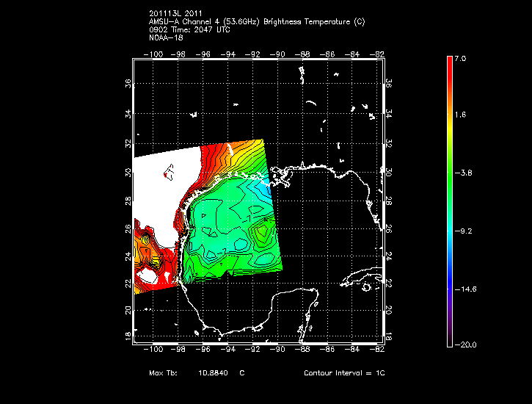
Task: Click the 7.0 colorbar maximum label
Action: tap(459, 57)
